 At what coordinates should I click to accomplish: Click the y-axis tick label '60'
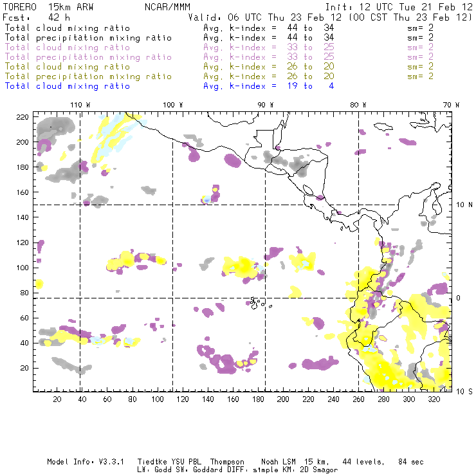coord(24,318)
